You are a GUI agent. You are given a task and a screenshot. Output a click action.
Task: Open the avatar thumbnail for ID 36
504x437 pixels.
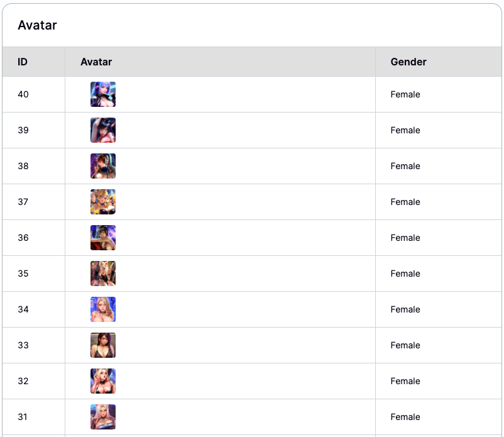click(103, 238)
